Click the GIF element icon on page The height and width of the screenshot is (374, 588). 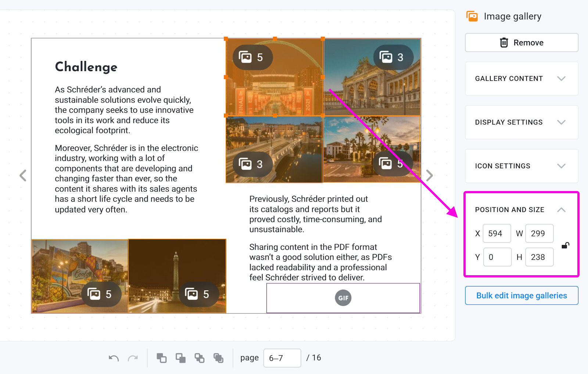tap(343, 298)
